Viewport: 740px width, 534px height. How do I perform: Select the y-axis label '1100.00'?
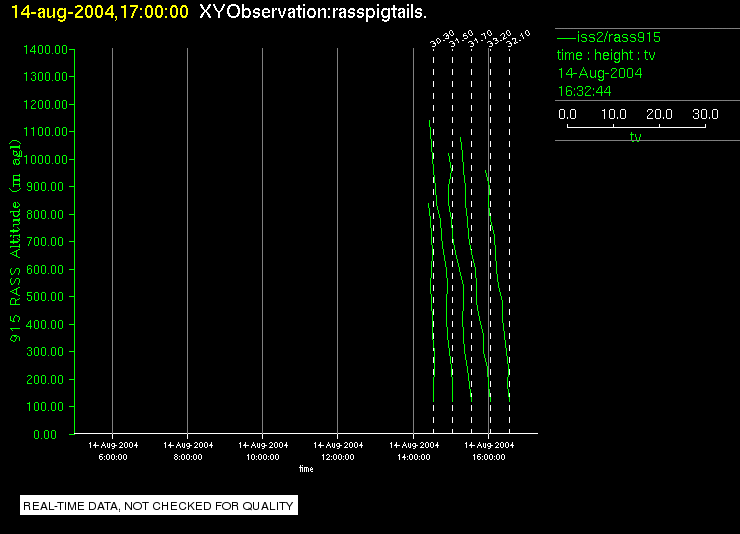pyautogui.click(x=45, y=132)
